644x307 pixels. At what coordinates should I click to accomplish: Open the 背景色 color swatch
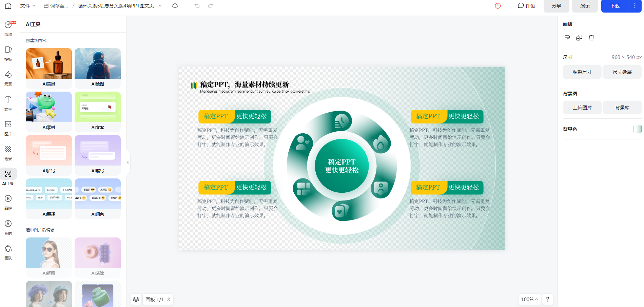[x=637, y=129]
